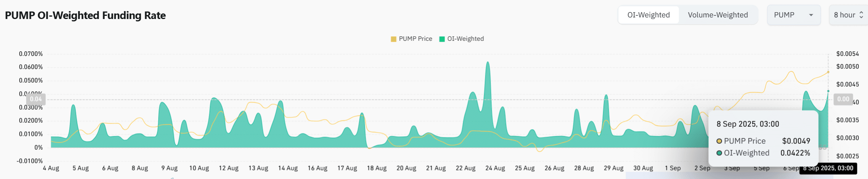Switch to the Volume-Weighted tab
868x179 pixels.
click(x=718, y=15)
